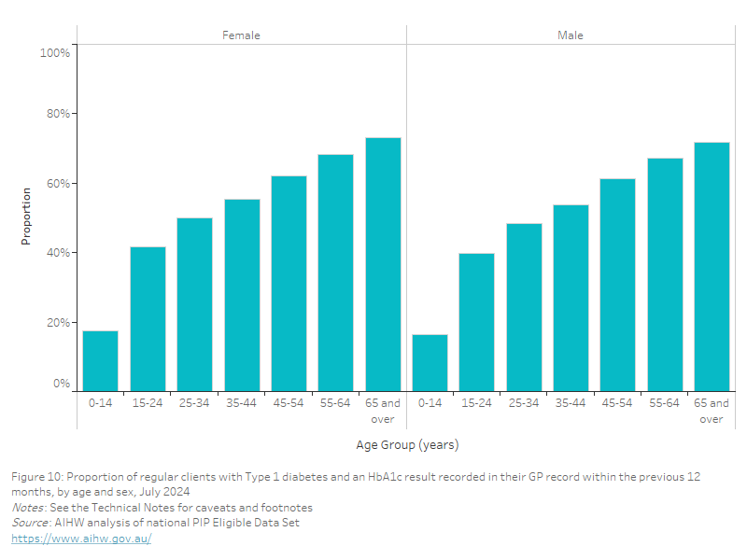This screenshot has width=747, height=560.
Task: Click the Female 55-64 bar
Action: [x=335, y=273]
